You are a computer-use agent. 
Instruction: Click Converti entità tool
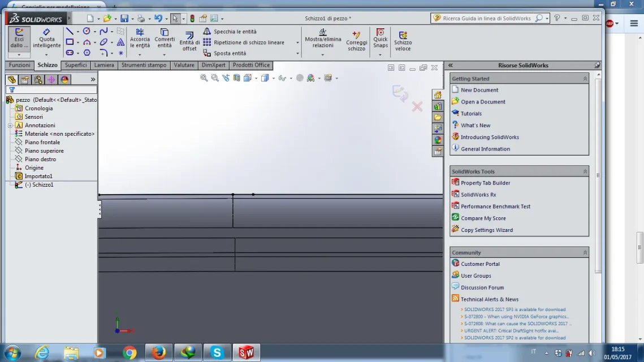(x=165, y=38)
